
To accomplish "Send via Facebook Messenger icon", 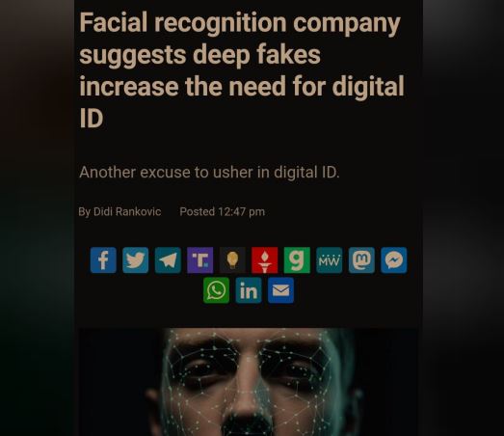I will click(394, 260).
